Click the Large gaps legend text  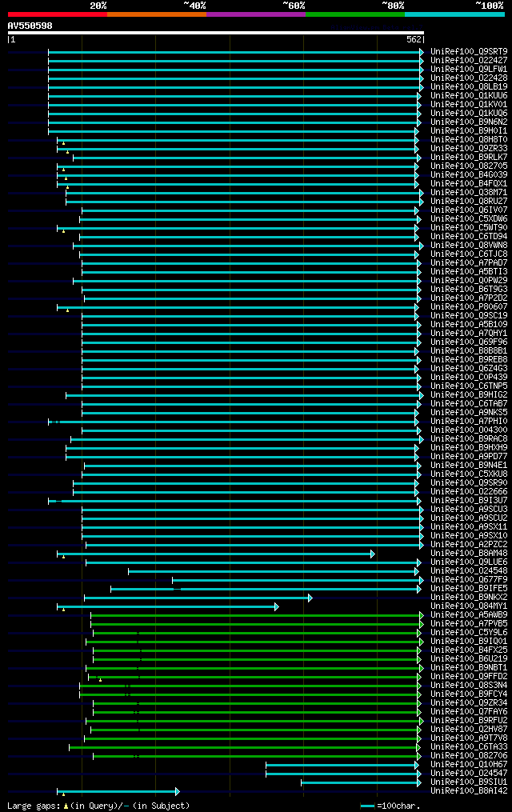34,806
